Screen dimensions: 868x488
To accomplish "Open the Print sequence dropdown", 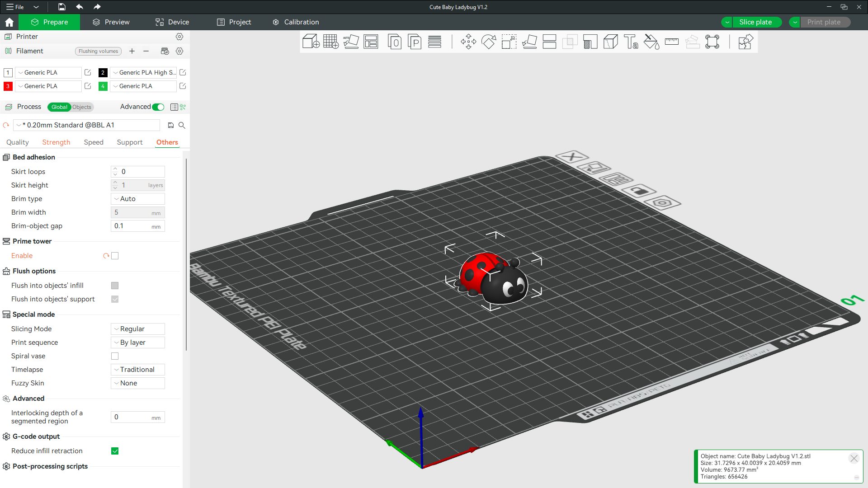I will point(137,343).
